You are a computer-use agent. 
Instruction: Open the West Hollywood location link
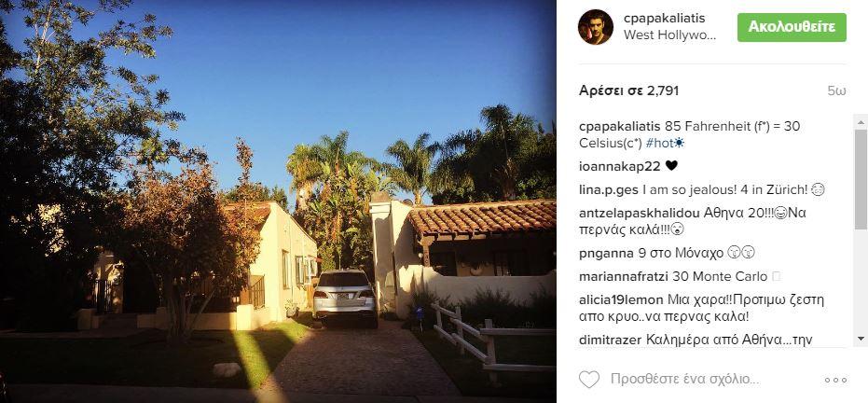(669, 35)
